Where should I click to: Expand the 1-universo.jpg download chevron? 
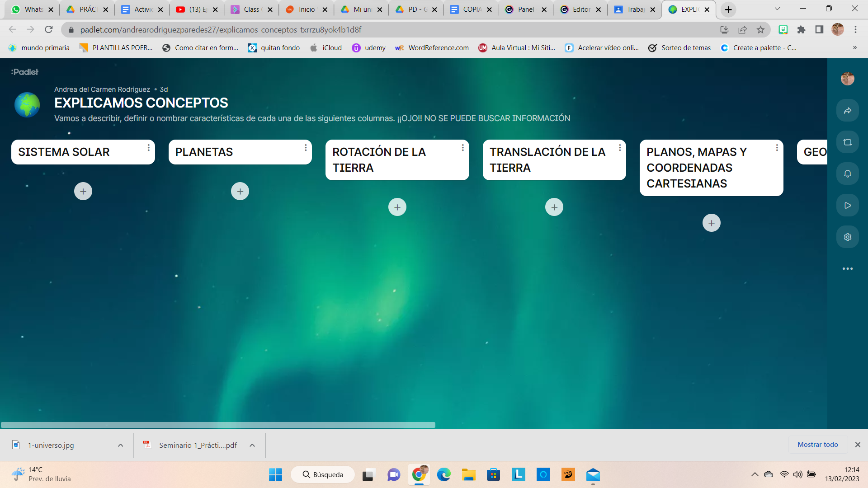pos(120,445)
